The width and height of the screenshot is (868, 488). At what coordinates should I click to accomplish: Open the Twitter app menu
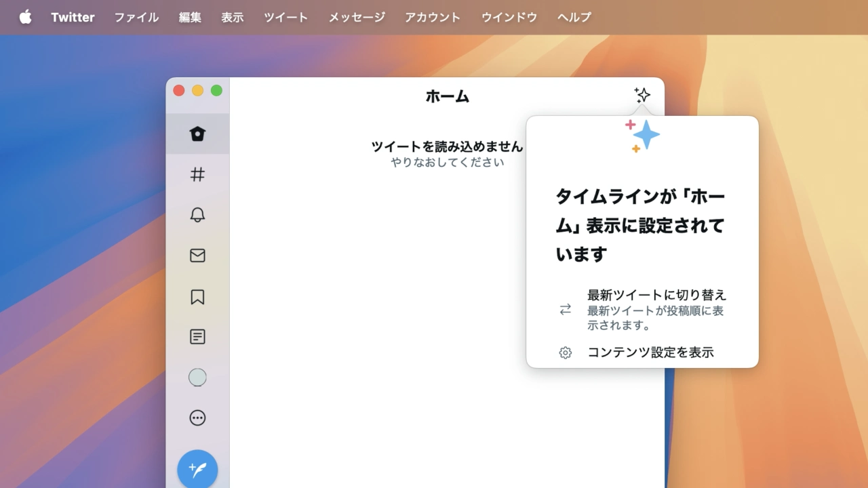73,17
